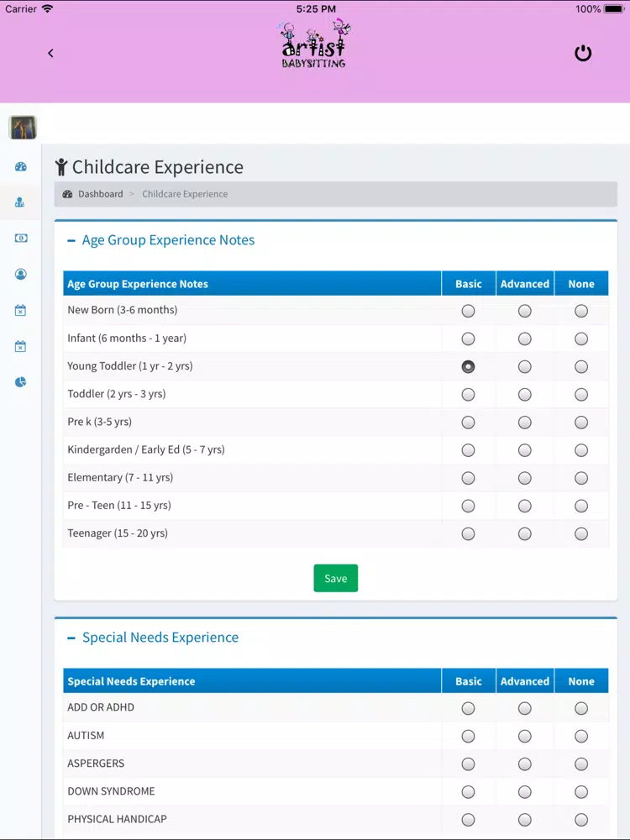Open the user profile circle sidebar icon

tap(20, 275)
